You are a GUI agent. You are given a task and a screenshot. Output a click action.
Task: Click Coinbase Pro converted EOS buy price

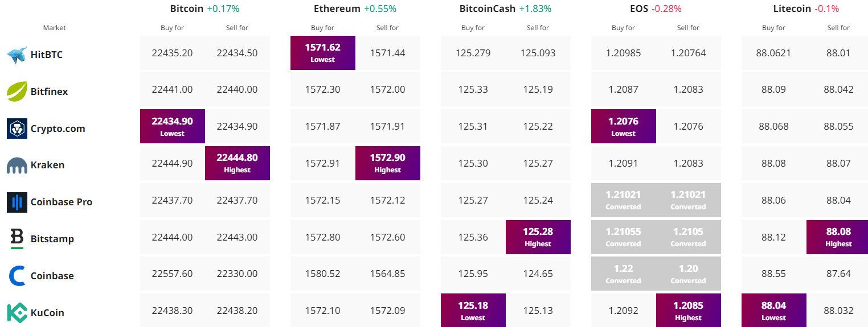tap(624, 200)
